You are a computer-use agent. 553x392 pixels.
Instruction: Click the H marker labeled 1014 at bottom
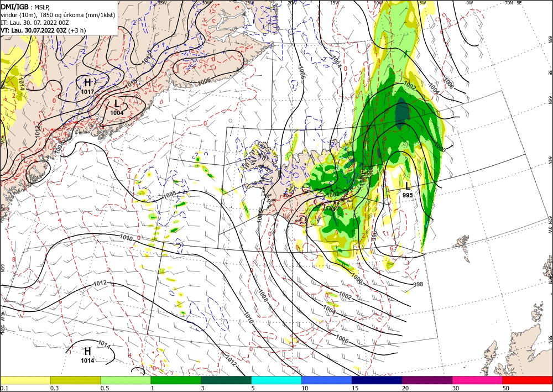pyautogui.click(x=87, y=351)
